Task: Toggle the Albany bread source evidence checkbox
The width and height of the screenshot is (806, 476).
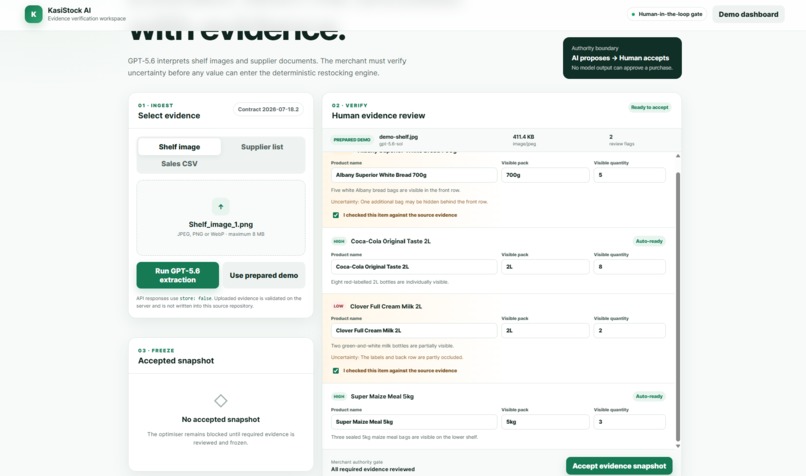Action: pyautogui.click(x=336, y=215)
